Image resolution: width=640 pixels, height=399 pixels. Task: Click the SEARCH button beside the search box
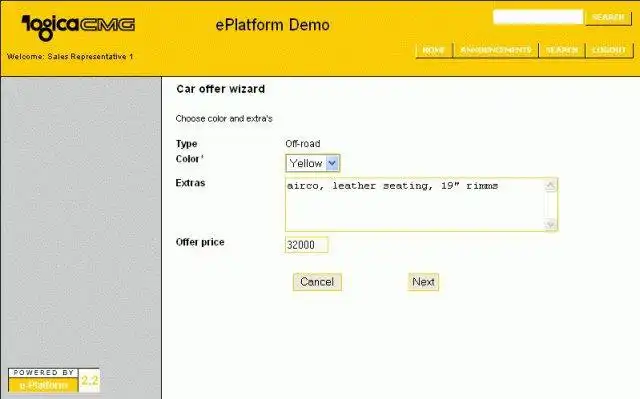(608, 18)
